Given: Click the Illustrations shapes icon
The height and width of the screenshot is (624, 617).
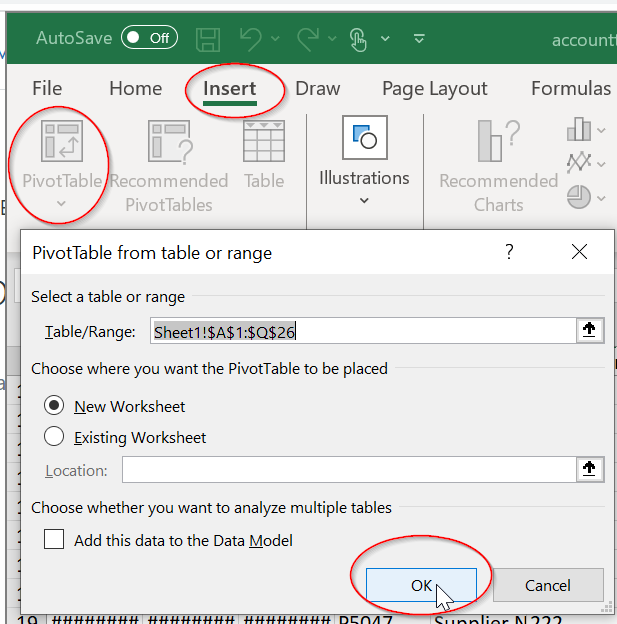Looking at the screenshot, I should click(x=365, y=138).
